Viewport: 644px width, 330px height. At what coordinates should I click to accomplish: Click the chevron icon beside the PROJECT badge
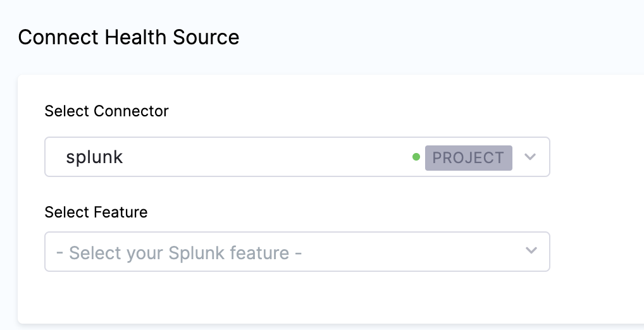(530, 157)
